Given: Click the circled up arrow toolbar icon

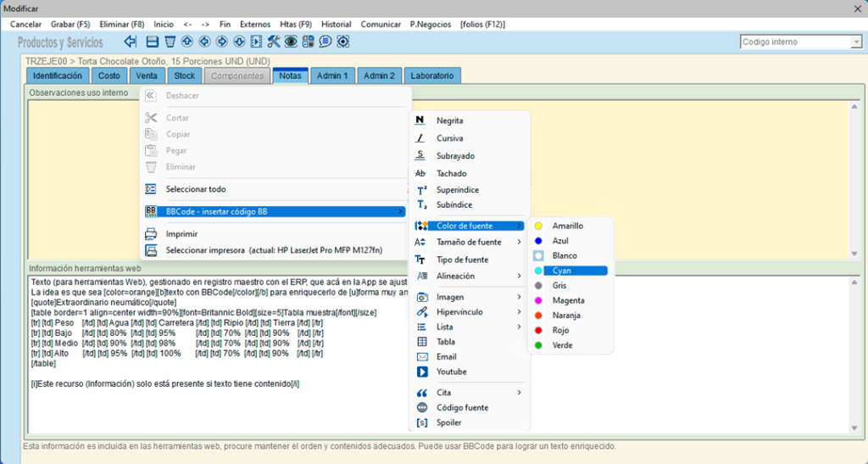Looking at the screenshot, I should 187,42.
